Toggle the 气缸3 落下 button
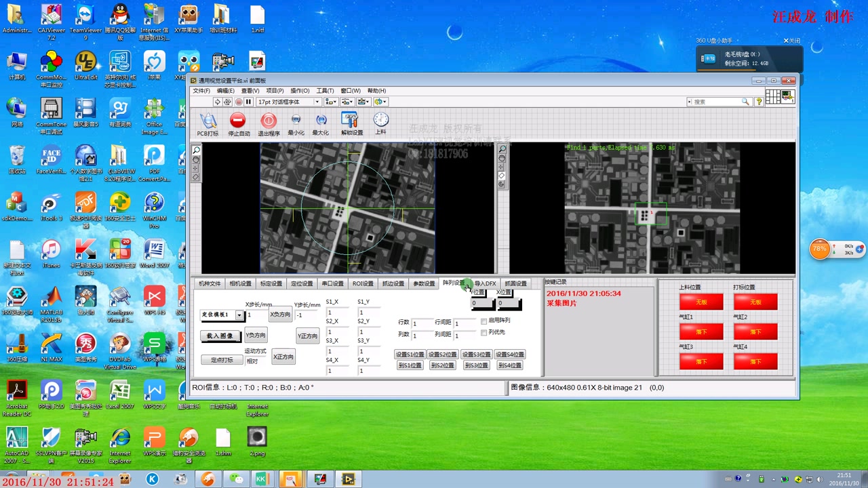This screenshot has height=488, width=868. 701,361
